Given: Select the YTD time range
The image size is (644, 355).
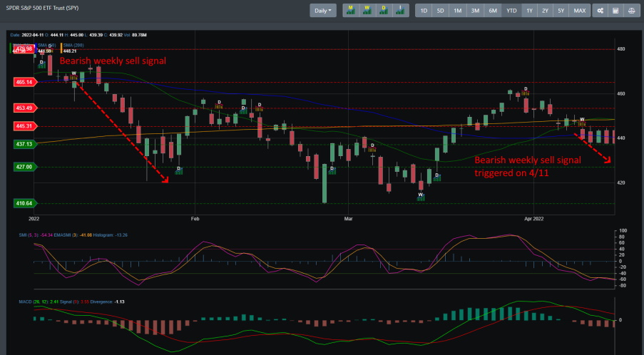Looking at the screenshot, I should [511, 11].
